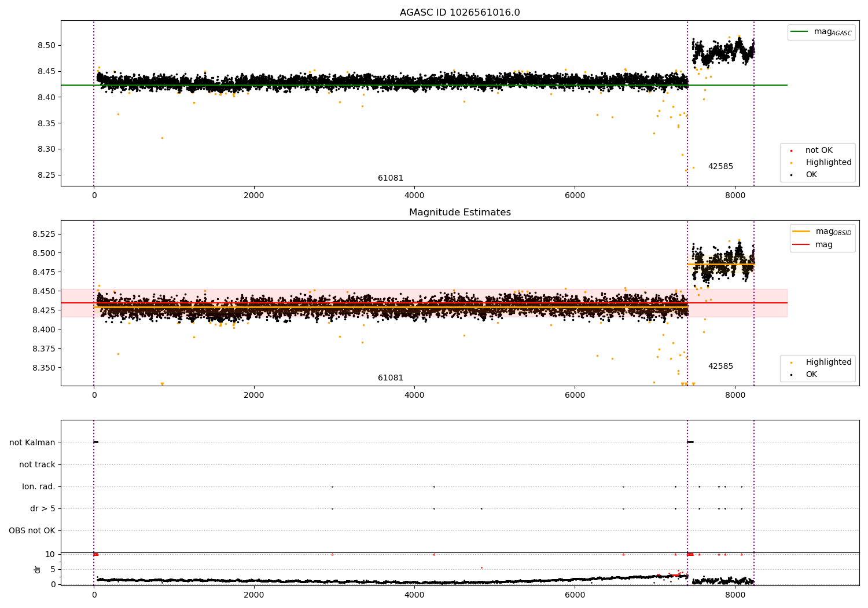Viewport: 868px width, 608px height.
Task: Click the title "AGASC ID 1026561016.0"
Action: point(459,13)
